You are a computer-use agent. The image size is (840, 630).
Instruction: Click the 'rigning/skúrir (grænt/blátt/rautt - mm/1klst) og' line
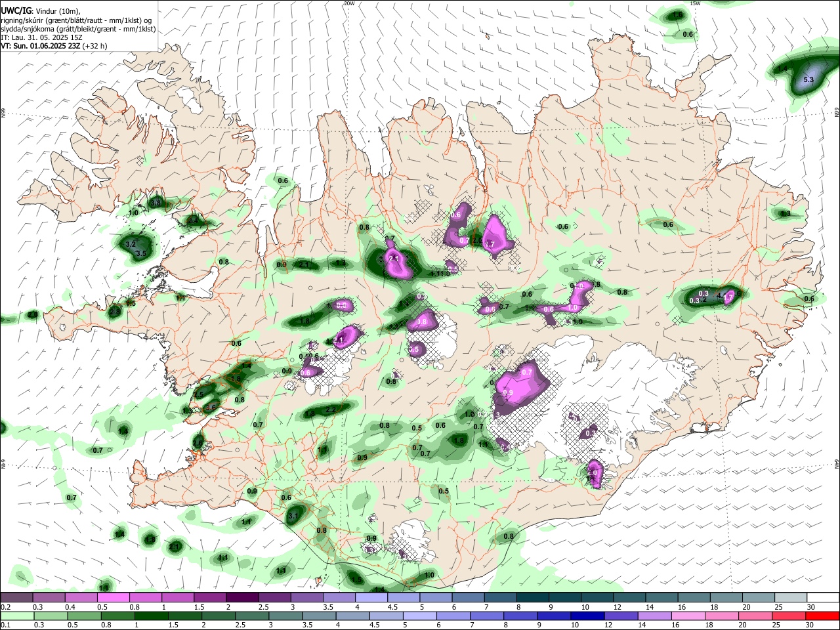pyautogui.click(x=76, y=20)
